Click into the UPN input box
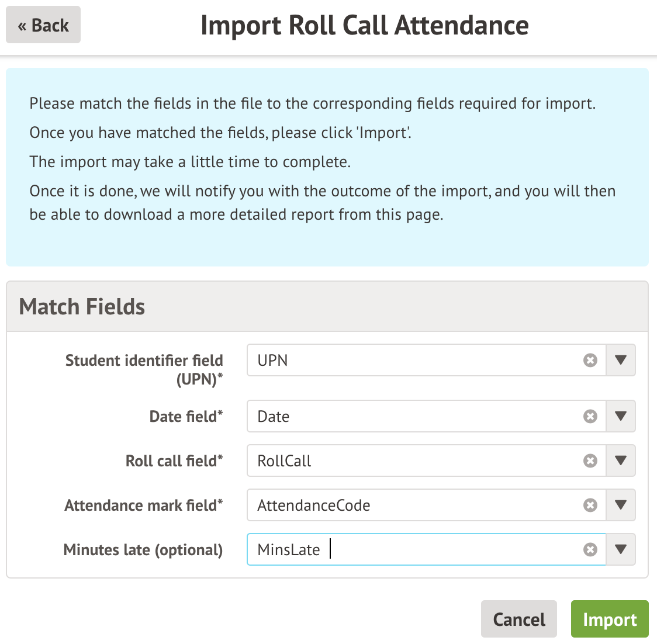This screenshot has height=644, width=657. [x=409, y=360]
